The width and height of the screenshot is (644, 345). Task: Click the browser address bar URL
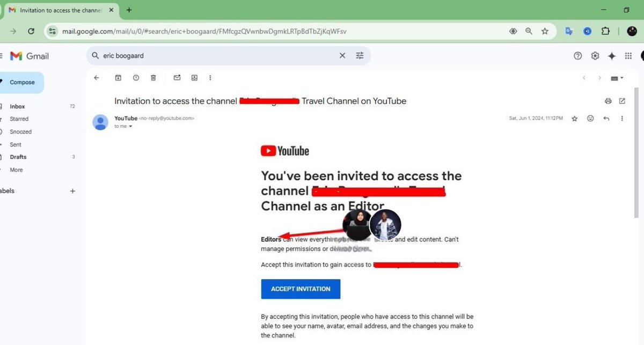click(x=204, y=31)
